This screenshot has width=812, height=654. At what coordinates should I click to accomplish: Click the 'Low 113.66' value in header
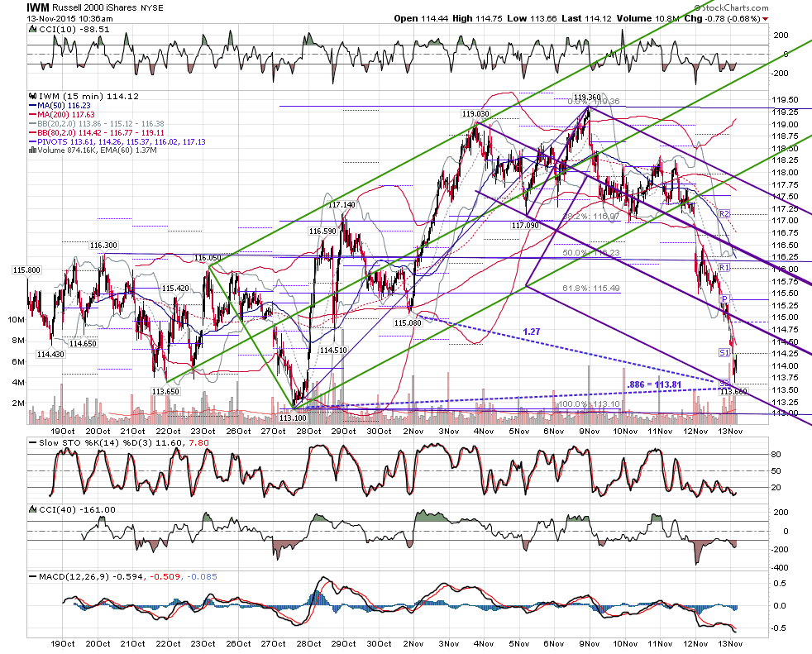pos(532,19)
